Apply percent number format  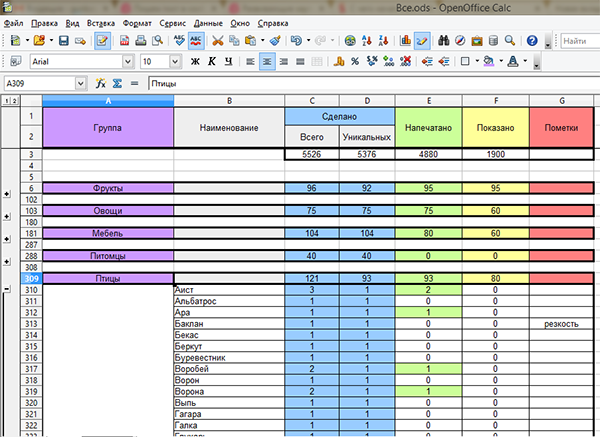click(x=354, y=62)
